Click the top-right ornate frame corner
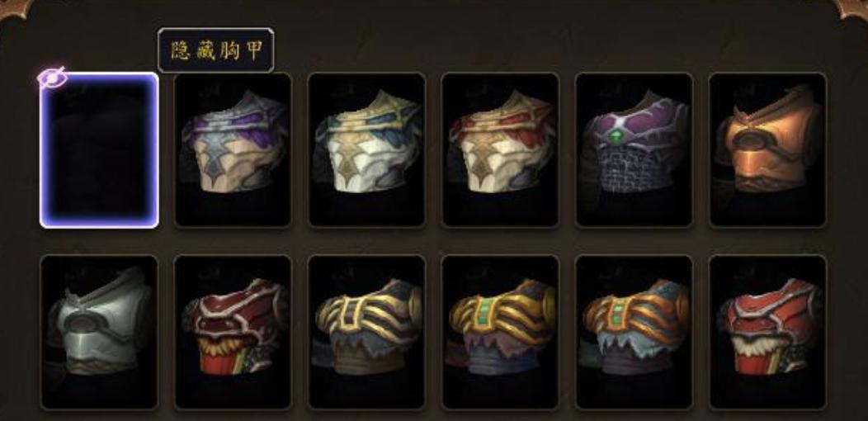Viewport: 868px width, 421px height. 852,8
